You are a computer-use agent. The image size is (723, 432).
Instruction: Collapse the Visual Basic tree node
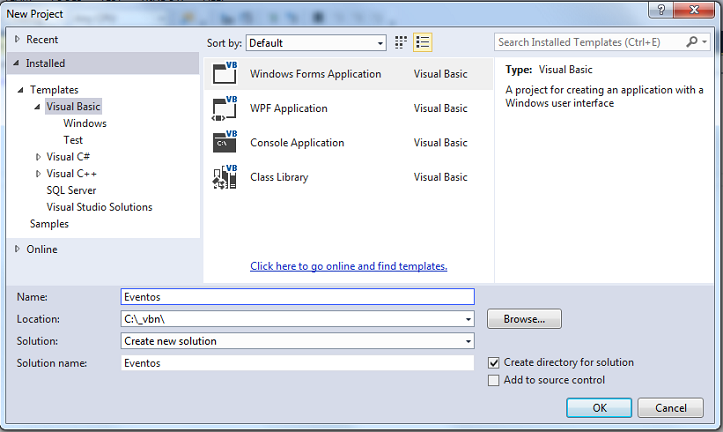coord(37,107)
